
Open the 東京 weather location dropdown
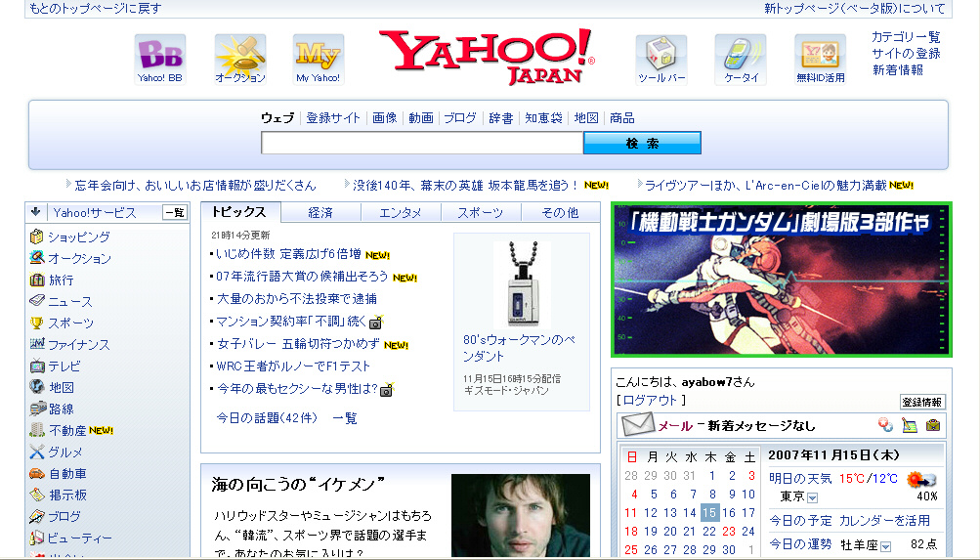tap(813, 498)
